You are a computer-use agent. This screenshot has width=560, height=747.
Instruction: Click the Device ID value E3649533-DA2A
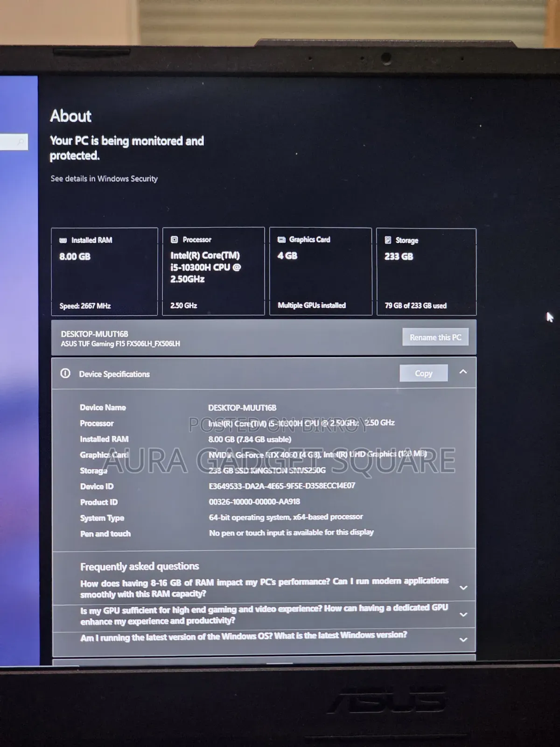[x=282, y=486]
